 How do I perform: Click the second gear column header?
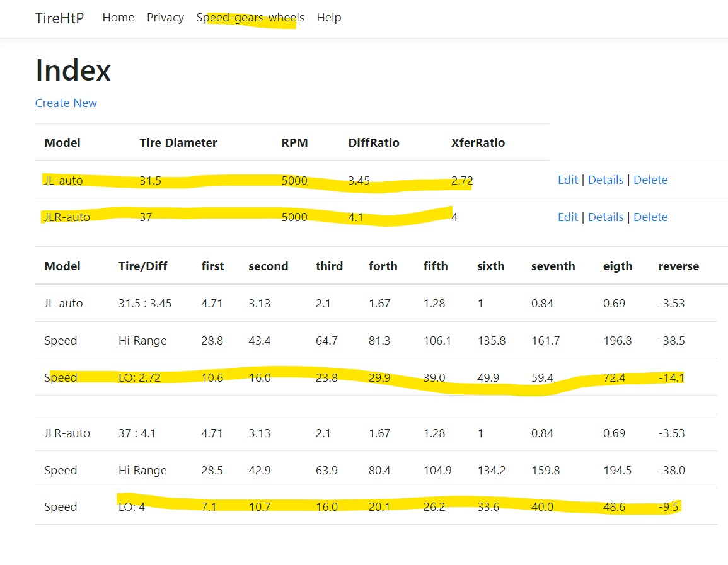click(269, 266)
